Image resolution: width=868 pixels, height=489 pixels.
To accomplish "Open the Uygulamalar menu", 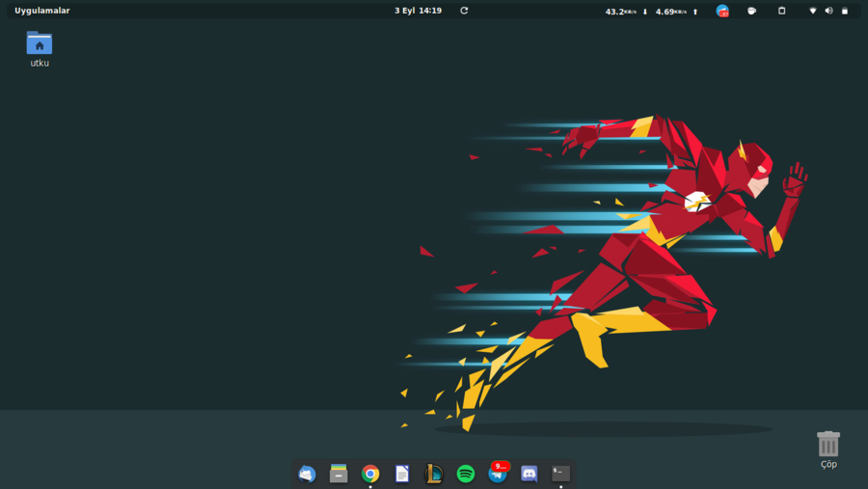I will [42, 11].
